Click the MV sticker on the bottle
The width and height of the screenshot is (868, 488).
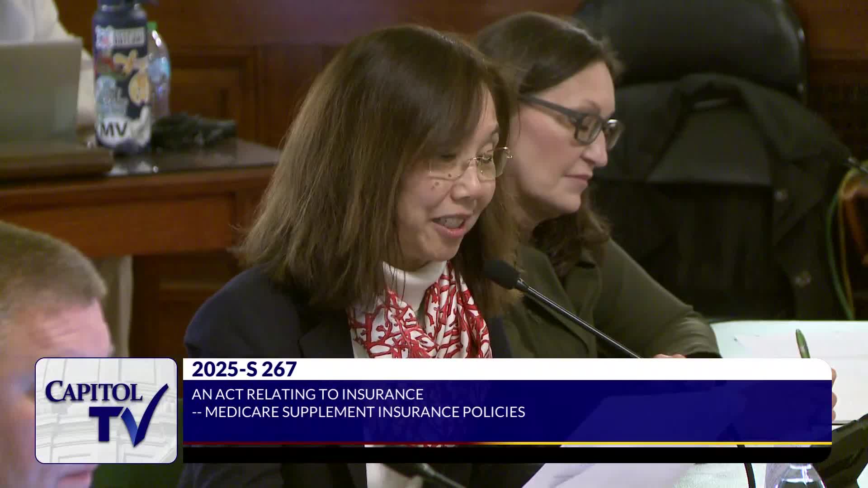pos(113,129)
